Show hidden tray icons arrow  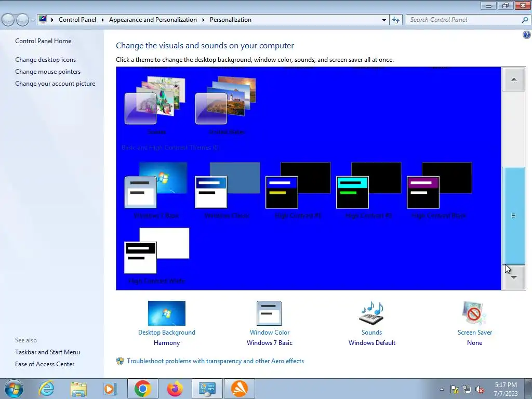pos(442,389)
